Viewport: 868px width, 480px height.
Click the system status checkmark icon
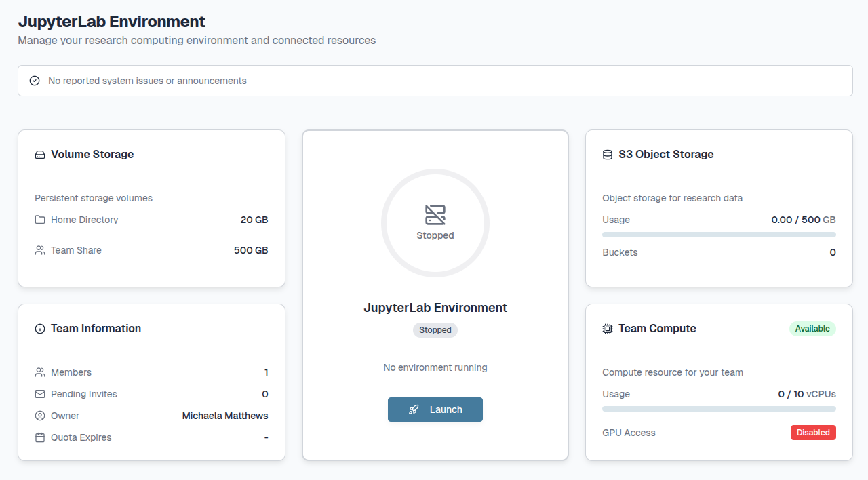point(35,81)
